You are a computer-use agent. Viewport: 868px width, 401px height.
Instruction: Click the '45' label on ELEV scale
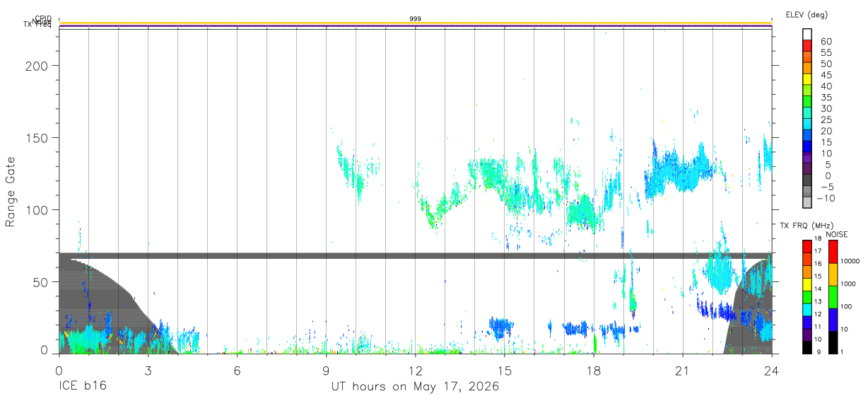(826, 75)
